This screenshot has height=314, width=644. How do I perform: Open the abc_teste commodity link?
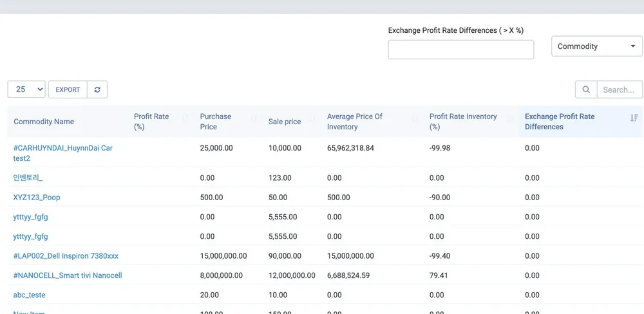pos(29,295)
